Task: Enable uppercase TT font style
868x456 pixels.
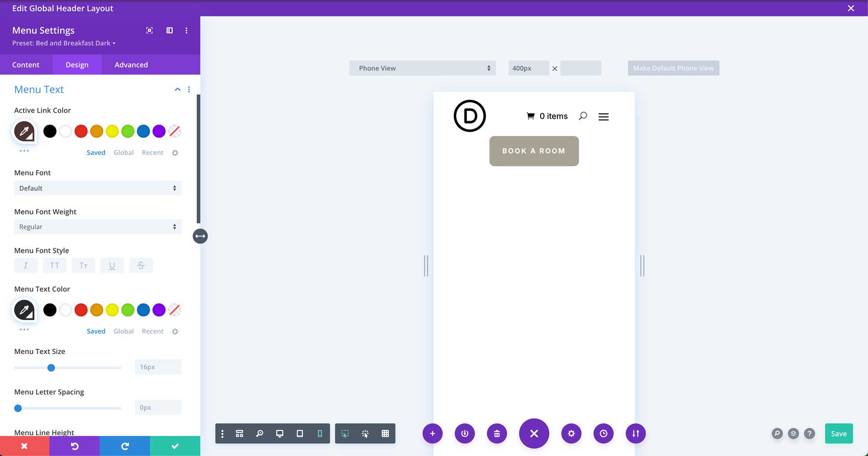Action: (x=54, y=265)
